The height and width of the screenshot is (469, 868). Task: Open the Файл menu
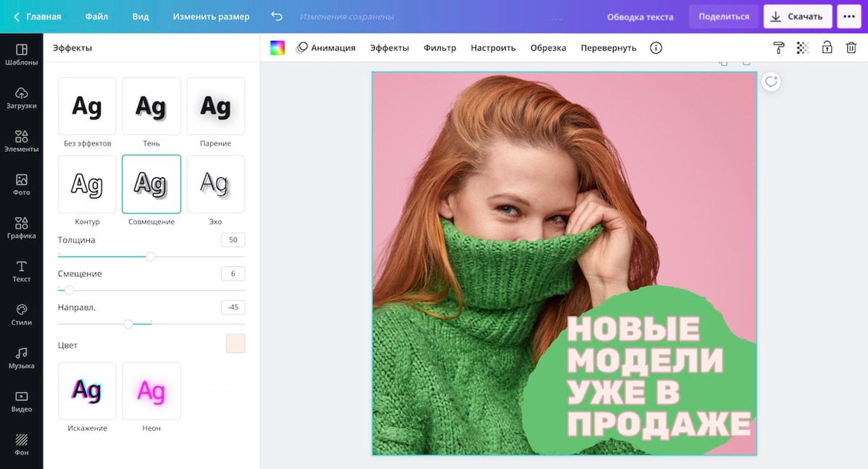(x=97, y=16)
